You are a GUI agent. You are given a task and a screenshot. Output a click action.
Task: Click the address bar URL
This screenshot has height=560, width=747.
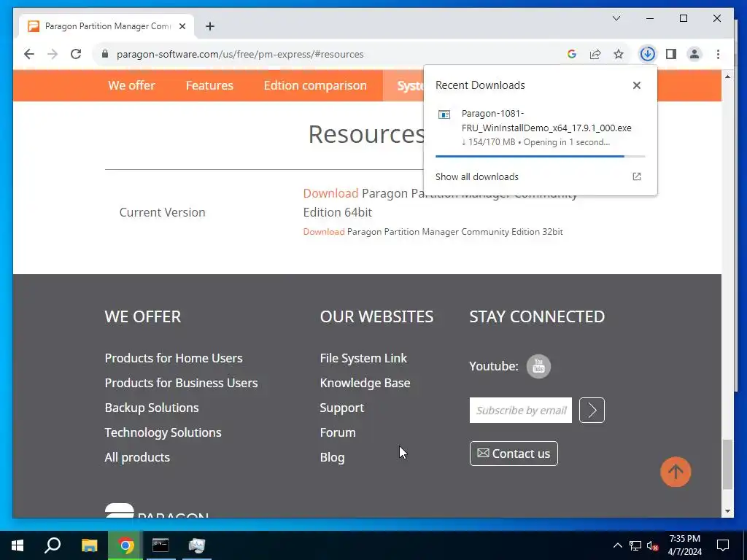[x=240, y=54]
